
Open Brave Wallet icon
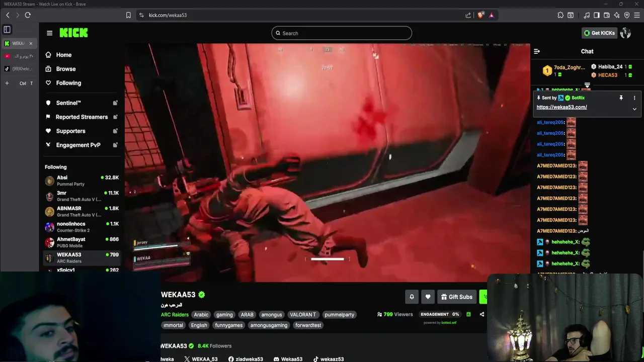point(607,15)
